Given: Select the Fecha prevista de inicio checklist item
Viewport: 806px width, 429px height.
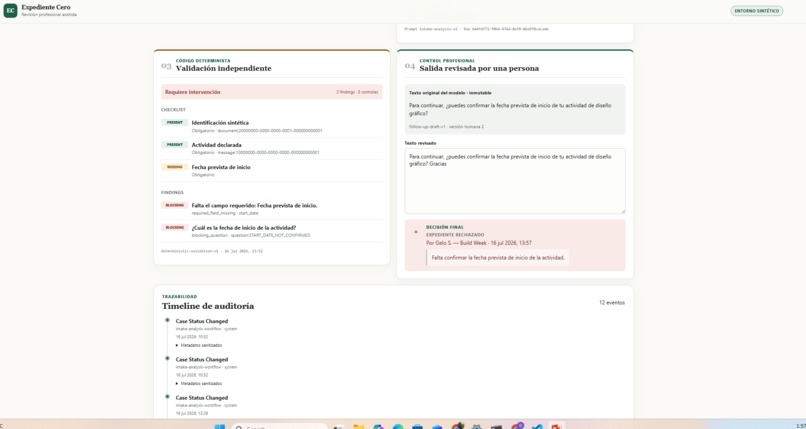Looking at the screenshot, I should pos(271,171).
